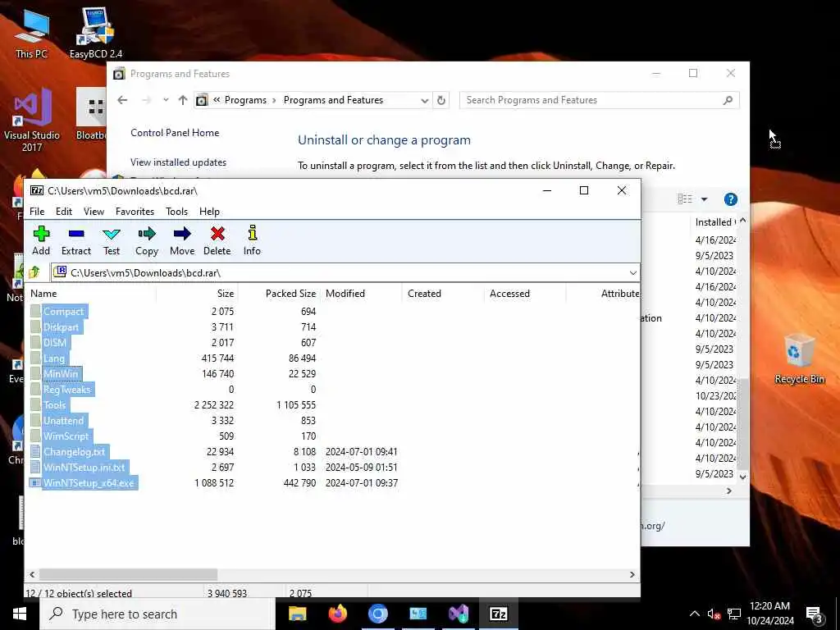
Task: Show hidden system tray icons
Action: (694, 614)
